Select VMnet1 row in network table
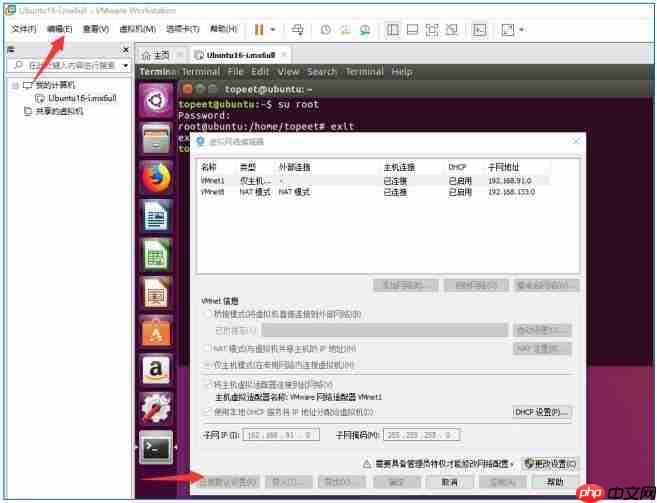Image resolution: width=657 pixels, height=503 pixels. (x=373, y=181)
